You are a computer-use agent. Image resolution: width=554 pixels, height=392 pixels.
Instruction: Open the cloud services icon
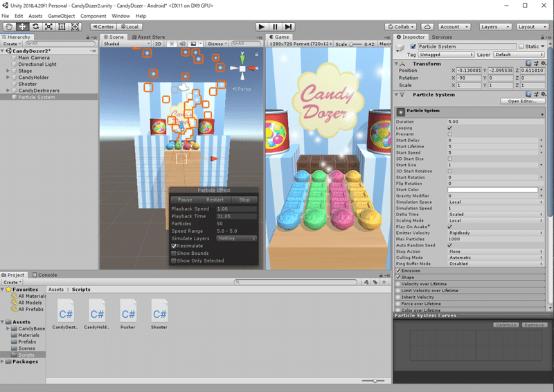click(427, 27)
